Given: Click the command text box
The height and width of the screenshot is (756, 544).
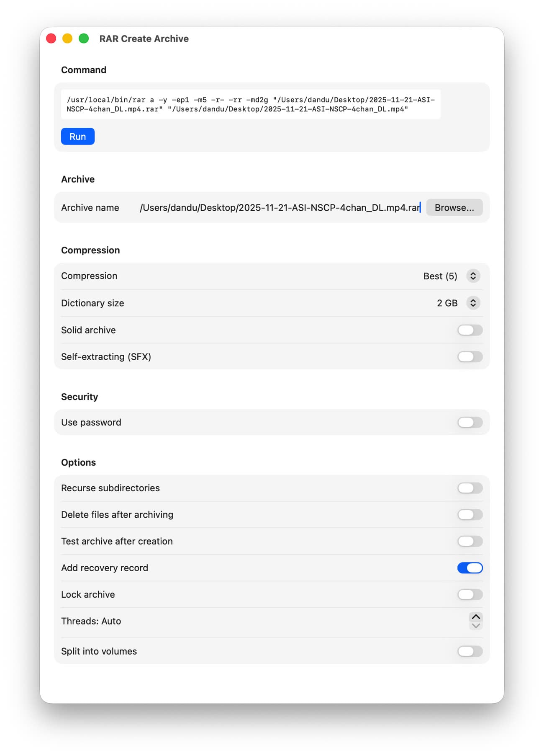Looking at the screenshot, I should point(250,104).
